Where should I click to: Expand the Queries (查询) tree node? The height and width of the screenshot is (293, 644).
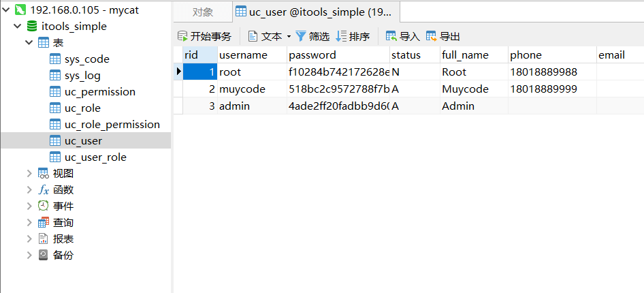click(29, 223)
